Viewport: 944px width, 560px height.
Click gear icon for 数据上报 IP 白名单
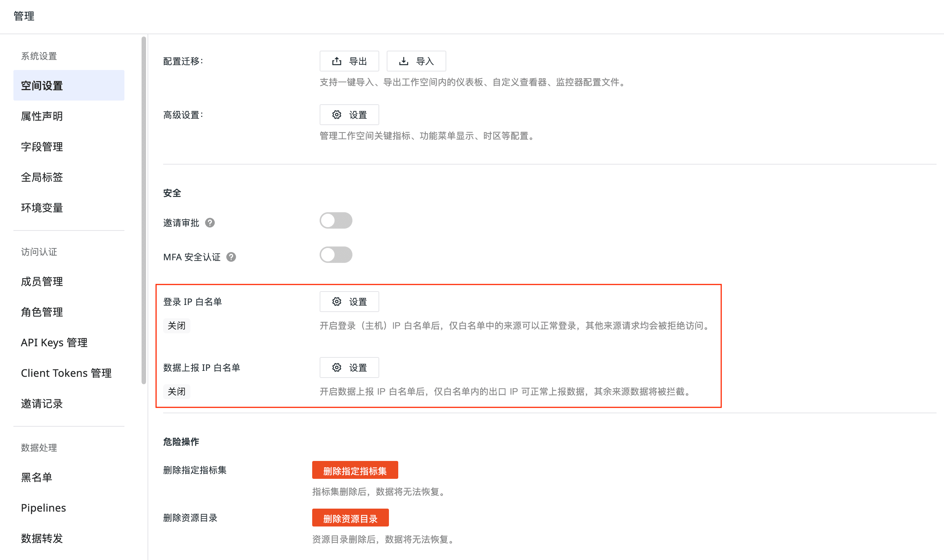[x=336, y=367]
